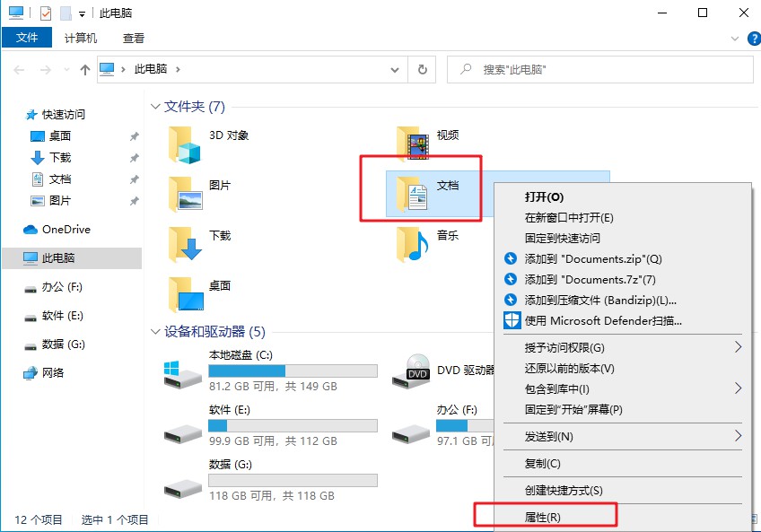The image size is (761, 532).
Task: Collapse the 设备和驱动器 (5) group
Action: (156, 332)
